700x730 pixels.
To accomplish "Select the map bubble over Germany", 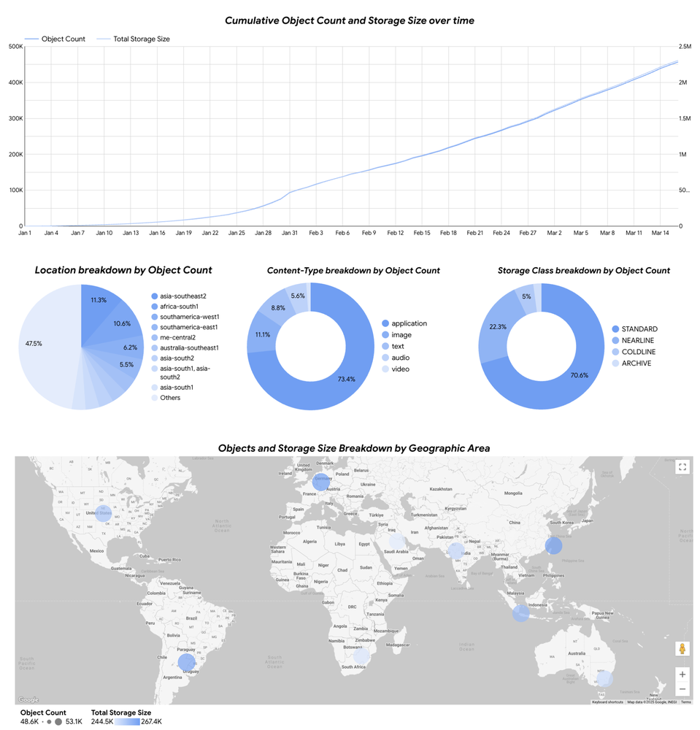I will coord(320,482).
